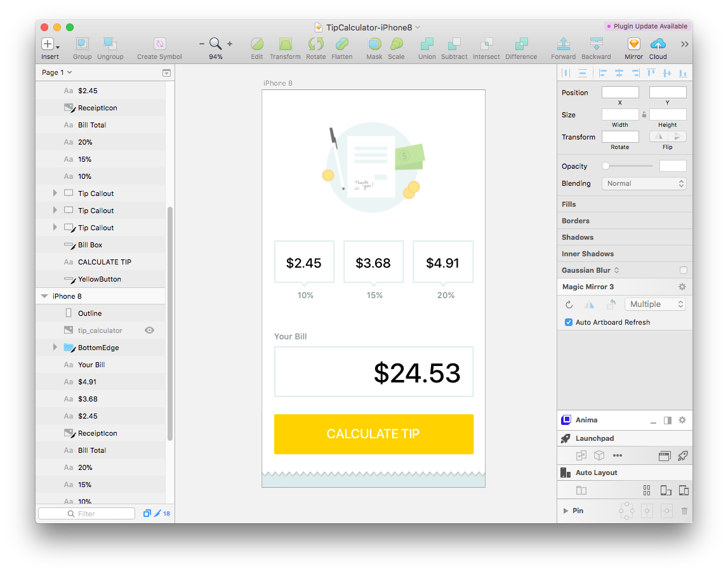Select the Transform tool
728x574 pixels.
[x=285, y=44]
